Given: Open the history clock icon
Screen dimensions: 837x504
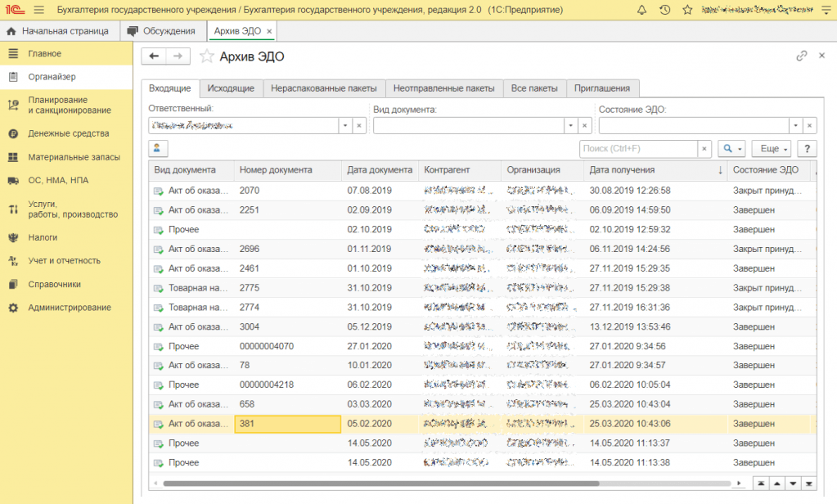Looking at the screenshot, I should [x=664, y=10].
